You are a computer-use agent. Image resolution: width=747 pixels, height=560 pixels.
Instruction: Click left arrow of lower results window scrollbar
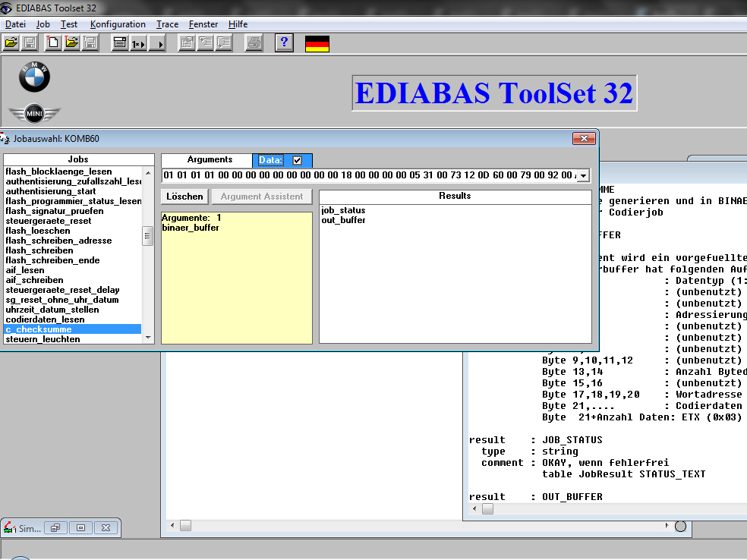pos(172,525)
